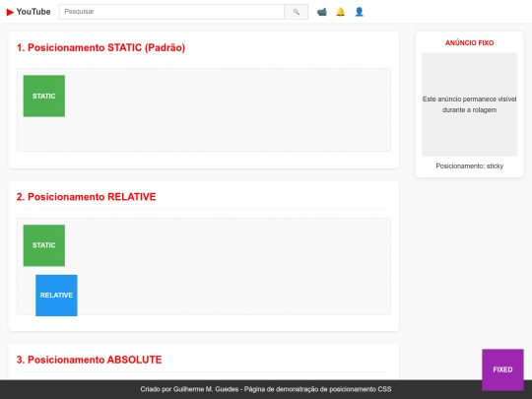Click the 'ANÚNCIO FIXO' title
The image size is (532, 399).
(x=470, y=43)
